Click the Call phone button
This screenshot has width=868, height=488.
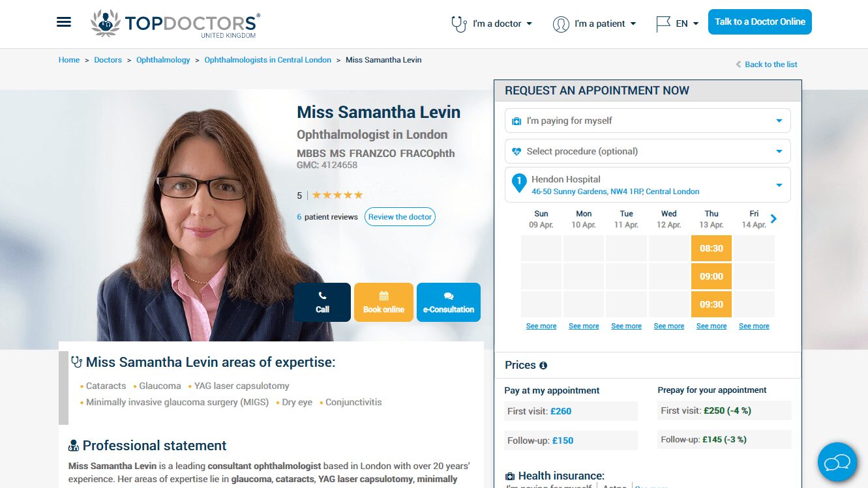pos(322,302)
